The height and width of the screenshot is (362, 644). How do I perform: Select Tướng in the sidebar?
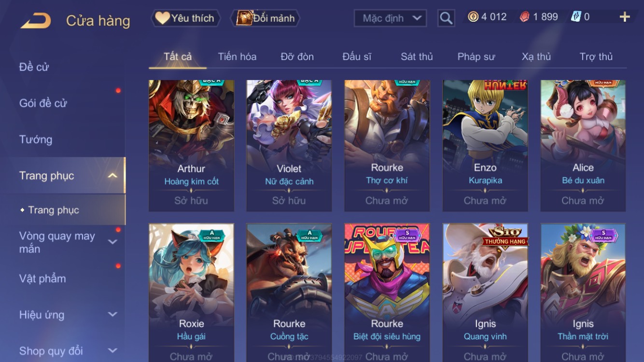pos(36,139)
